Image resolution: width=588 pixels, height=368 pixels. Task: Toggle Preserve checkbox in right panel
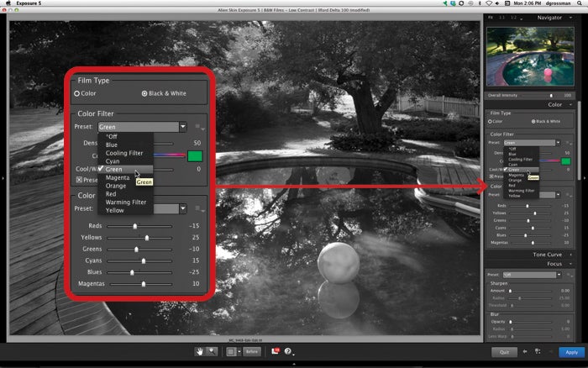[x=491, y=176]
